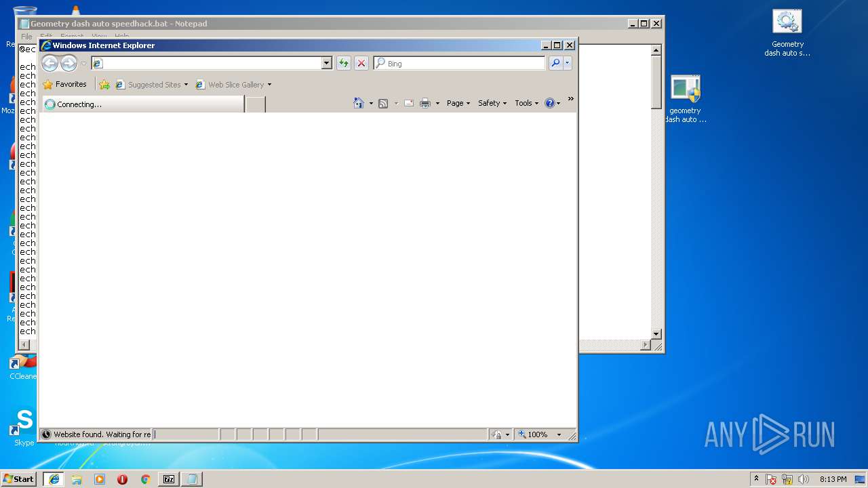Open the CCleaner desktop shortcut
Viewport: 868px width, 488px height.
24,367
